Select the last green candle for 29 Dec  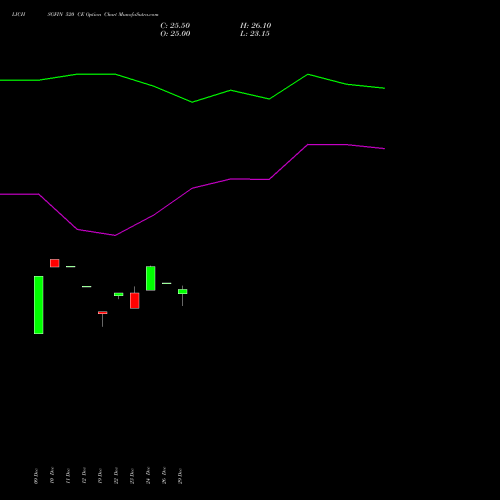pyautogui.click(x=183, y=291)
